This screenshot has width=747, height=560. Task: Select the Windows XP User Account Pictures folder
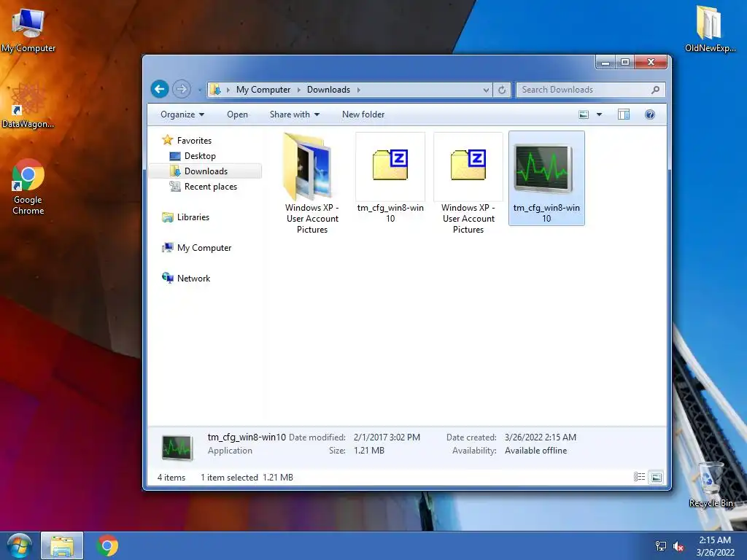(312, 183)
